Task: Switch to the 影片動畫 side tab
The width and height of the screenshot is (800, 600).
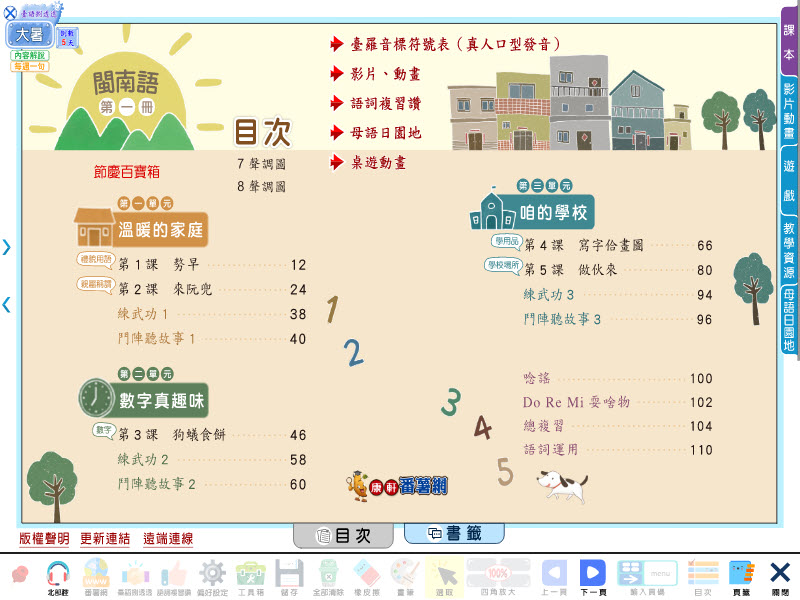Action: click(x=789, y=110)
